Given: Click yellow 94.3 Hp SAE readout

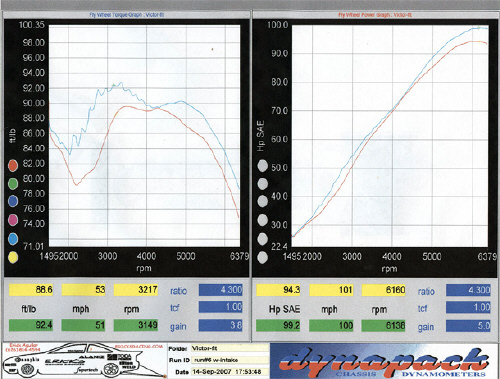Looking at the screenshot, I should pyautogui.click(x=278, y=290).
